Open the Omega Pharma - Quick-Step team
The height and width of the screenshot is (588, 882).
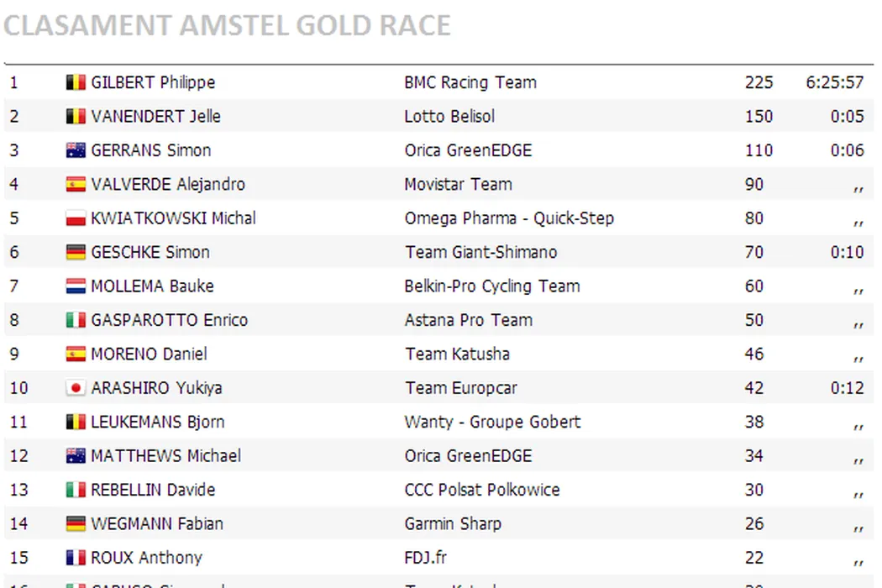click(x=509, y=218)
